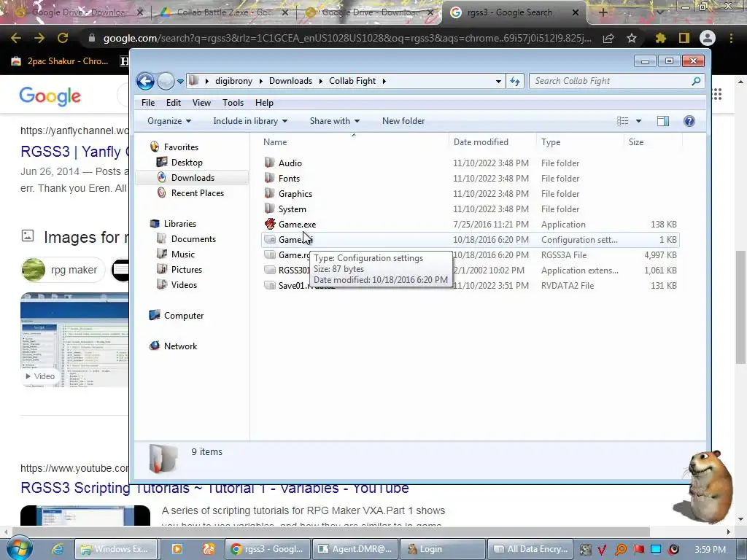
Task: Open Documents library
Action: point(193,238)
